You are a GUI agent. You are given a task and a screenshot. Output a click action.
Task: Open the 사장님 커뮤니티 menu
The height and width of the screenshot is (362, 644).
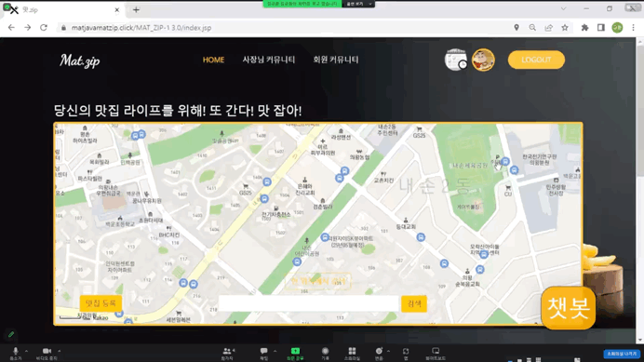click(x=269, y=60)
